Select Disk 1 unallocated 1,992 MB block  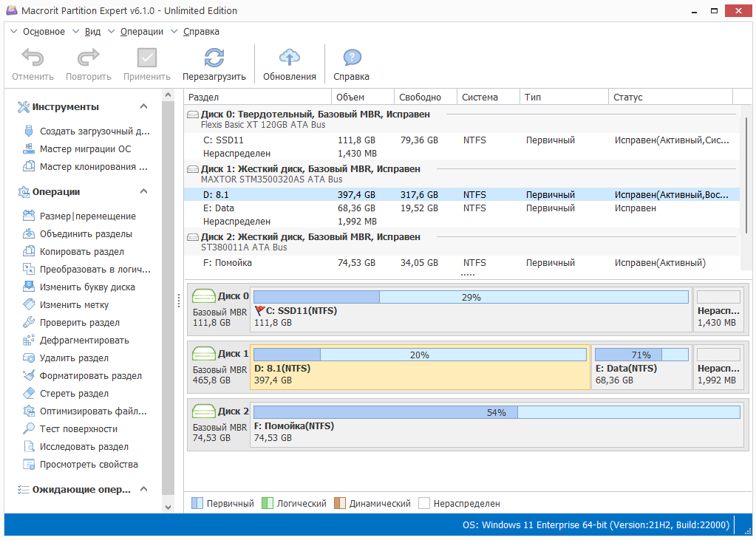pos(718,367)
